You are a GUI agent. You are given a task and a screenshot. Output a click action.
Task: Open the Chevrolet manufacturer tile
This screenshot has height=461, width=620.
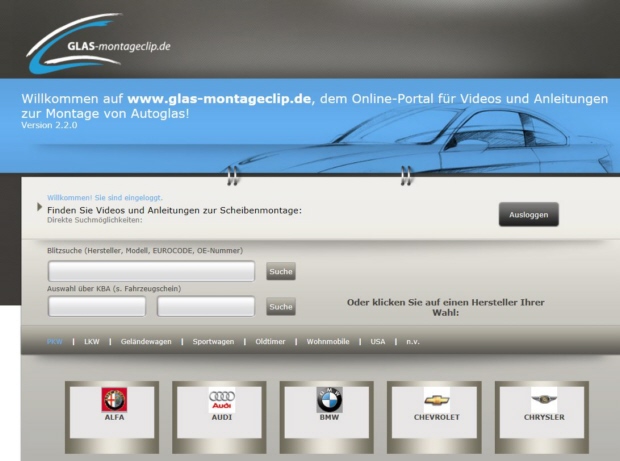[x=434, y=417]
